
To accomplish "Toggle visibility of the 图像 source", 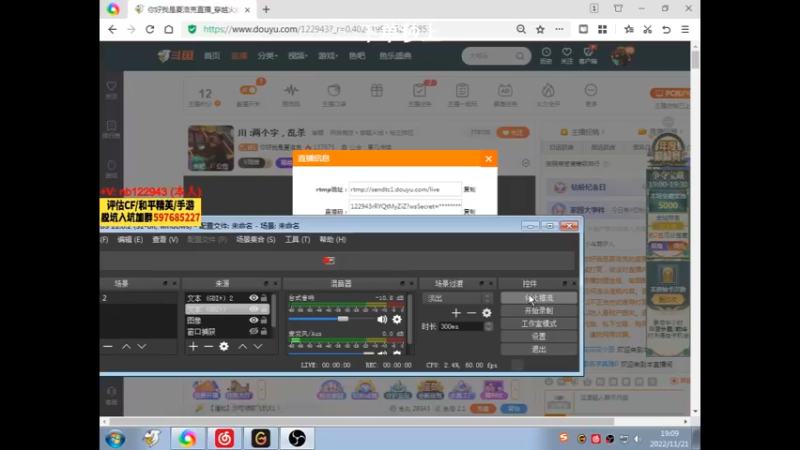I will tap(254, 320).
